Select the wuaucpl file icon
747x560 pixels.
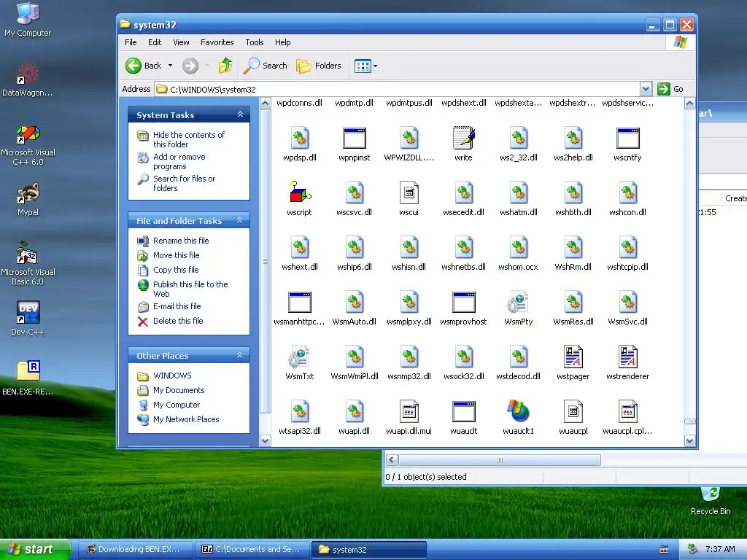[x=573, y=411]
